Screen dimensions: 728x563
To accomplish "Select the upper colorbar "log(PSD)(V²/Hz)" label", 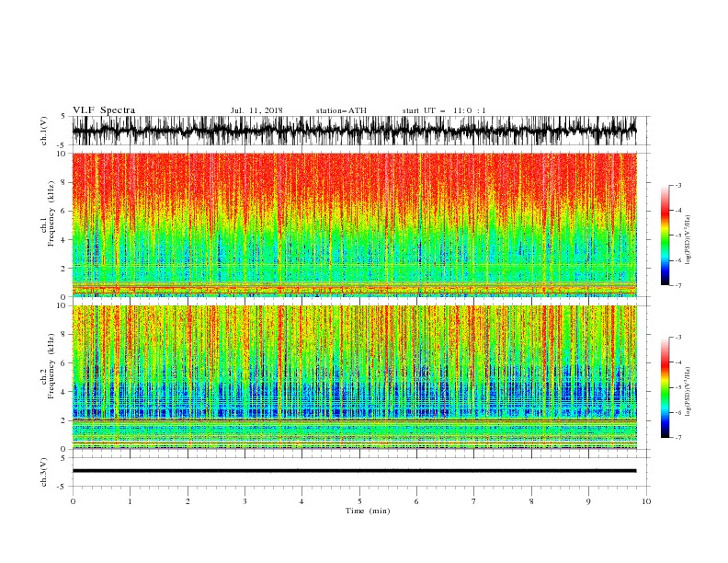I will (688, 240).
